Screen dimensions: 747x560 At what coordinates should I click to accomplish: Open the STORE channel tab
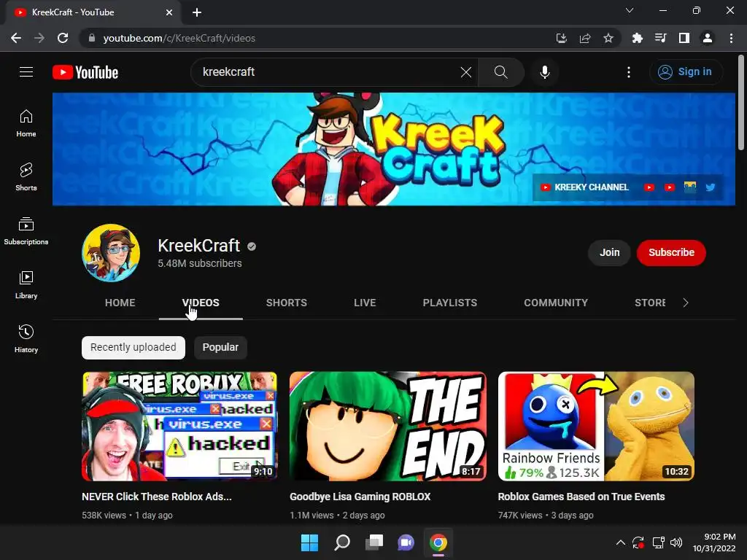[650, 303]
